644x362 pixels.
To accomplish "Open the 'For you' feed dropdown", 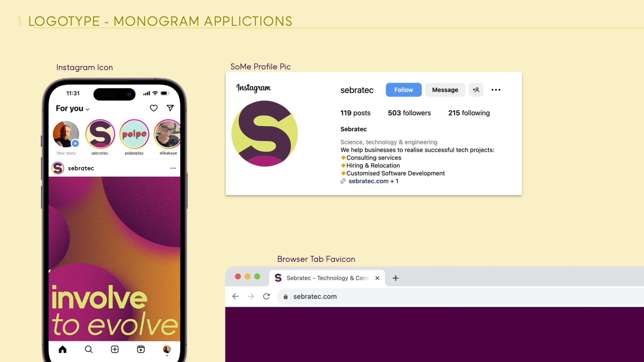I will pyautogui.click(x=72, y=108).
